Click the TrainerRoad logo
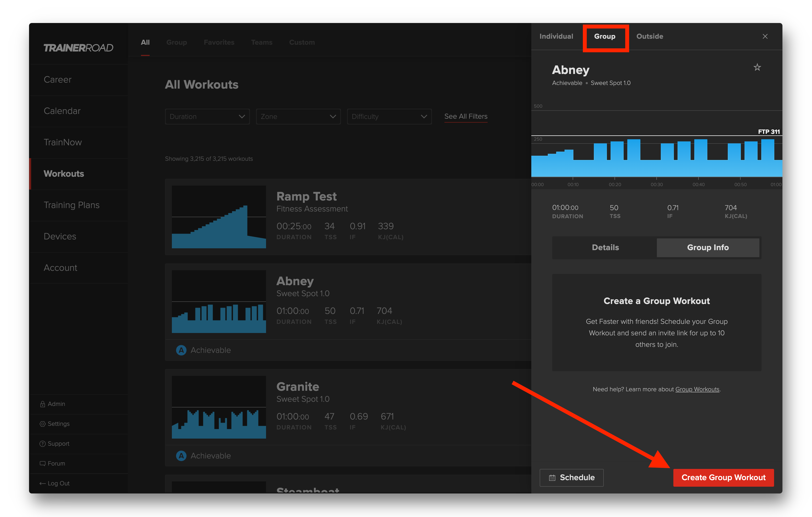The width and height of the screenshot is (812, 517). point(78,48)
